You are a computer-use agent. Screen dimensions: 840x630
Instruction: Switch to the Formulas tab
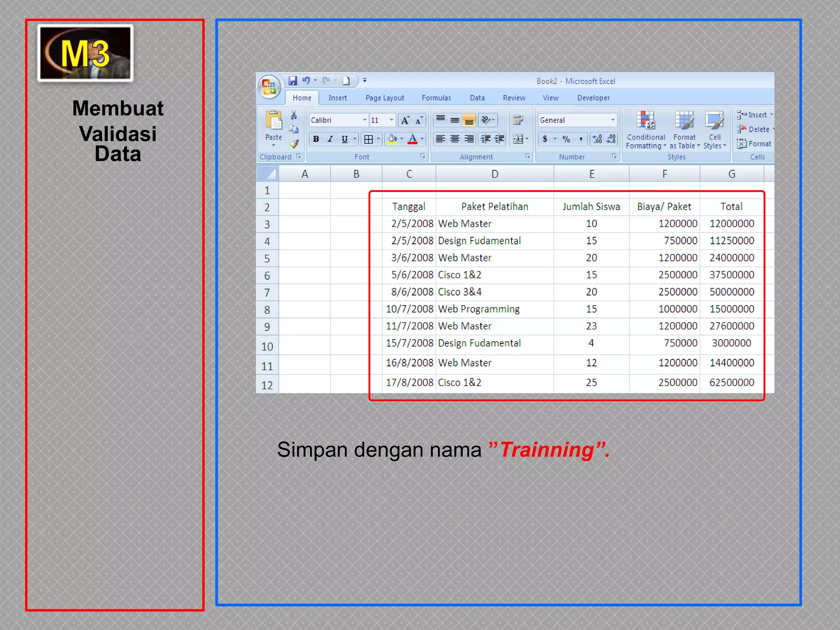(x=436, y=98)
